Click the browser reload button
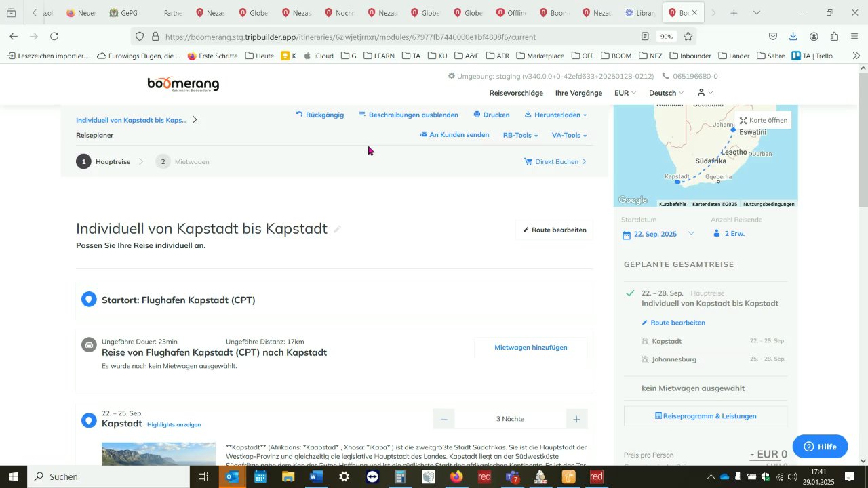The height and width of the screenshot is (488, 868). [54, 37]
